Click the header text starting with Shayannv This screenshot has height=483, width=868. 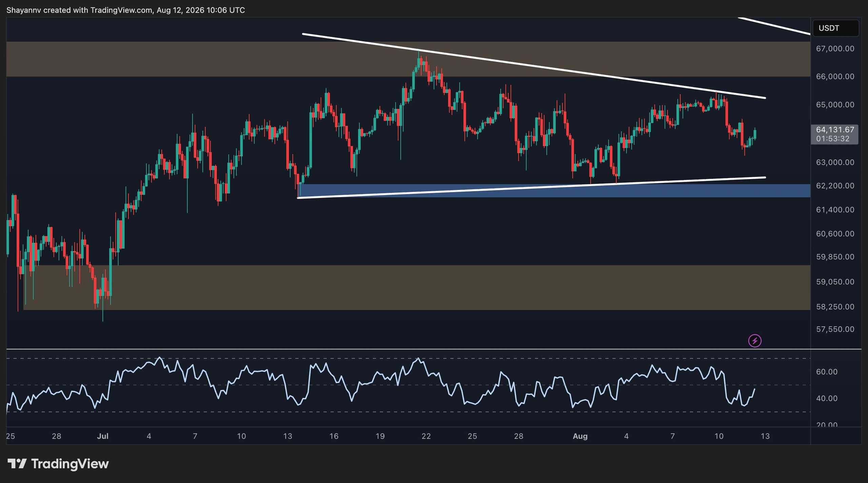pos(125,10)
